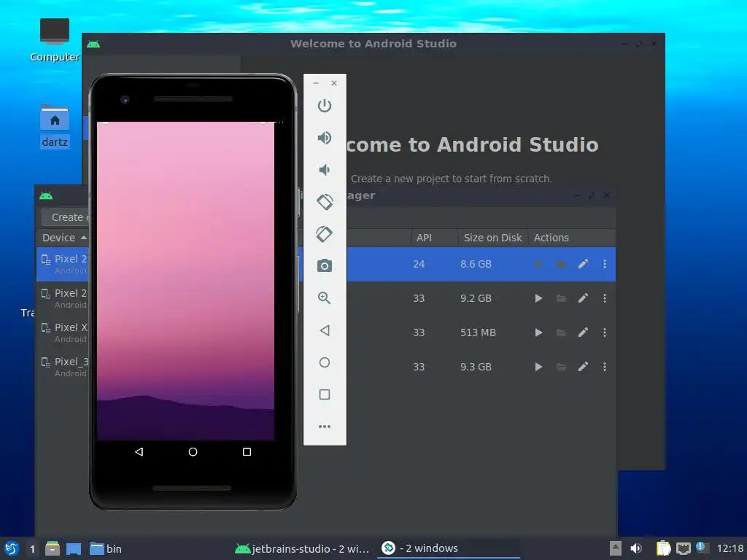Open folder icon for 9.2 GB device
The width and height of the screenshot is (747, 560).
561,298
